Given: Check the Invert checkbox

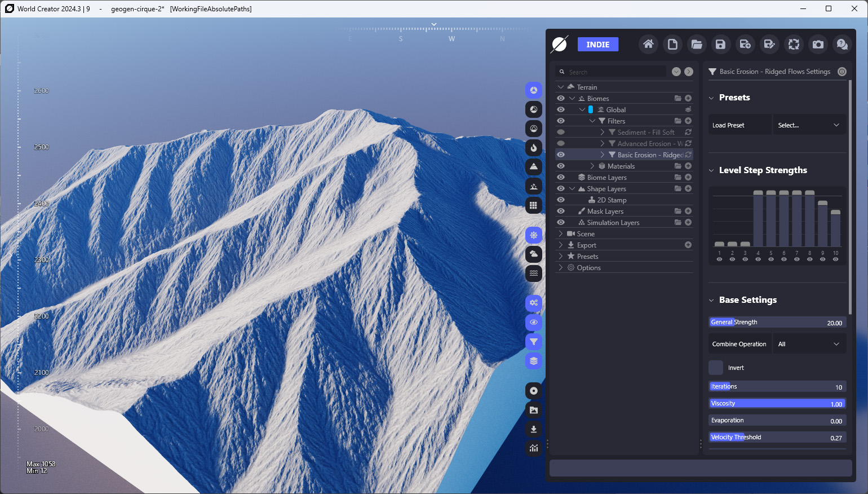Looking at the screenshot, I should pos(716,368).
